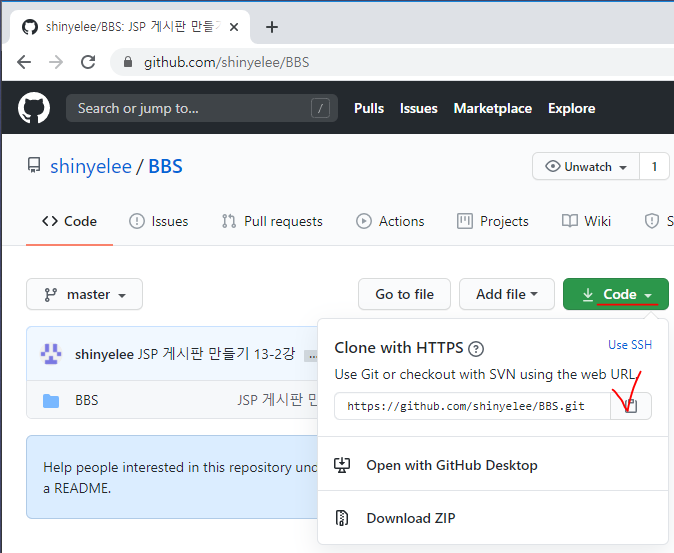Image resolution: width=674 pixels, height=553 pixels.
Task: Click the help icon next to Clone with HTTPS
Action: click(x=476, y=349)
